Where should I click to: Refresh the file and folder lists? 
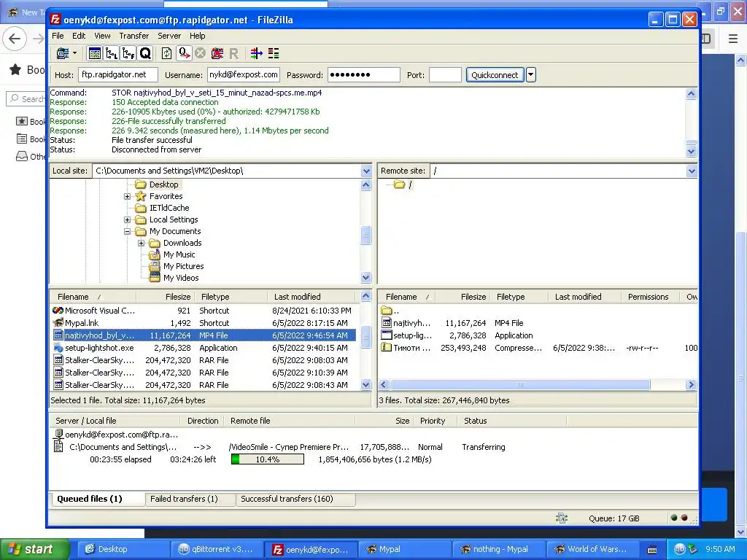167,53
